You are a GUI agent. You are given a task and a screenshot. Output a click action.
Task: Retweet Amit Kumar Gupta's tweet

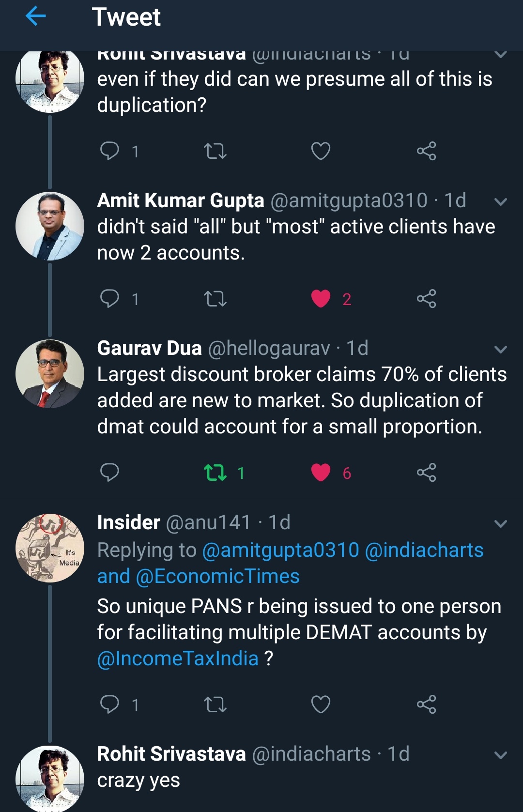[215, 298]
